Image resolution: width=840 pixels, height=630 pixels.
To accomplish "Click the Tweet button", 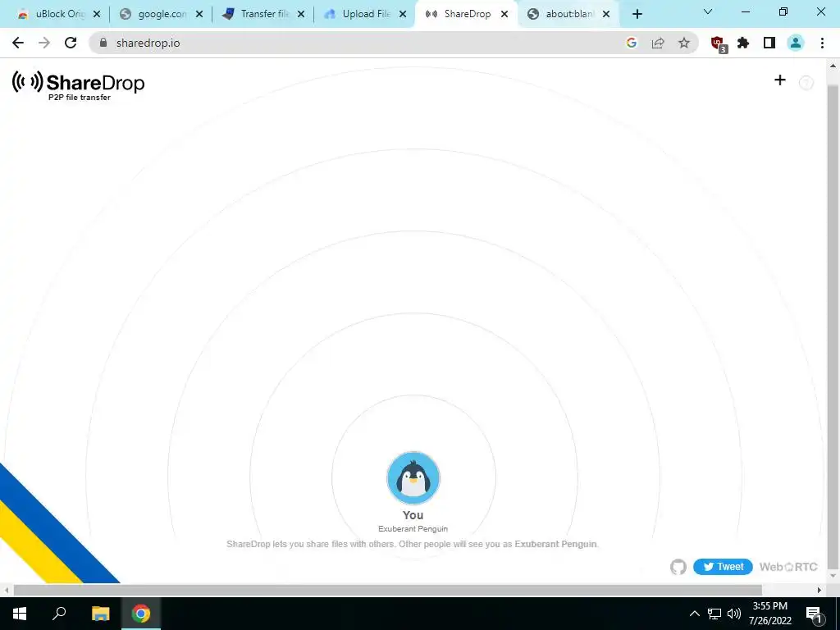I will pos(723,567).
